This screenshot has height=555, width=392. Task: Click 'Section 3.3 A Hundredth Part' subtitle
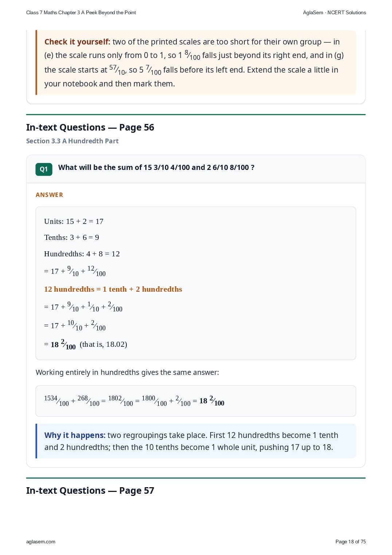(x=72, y=141)
